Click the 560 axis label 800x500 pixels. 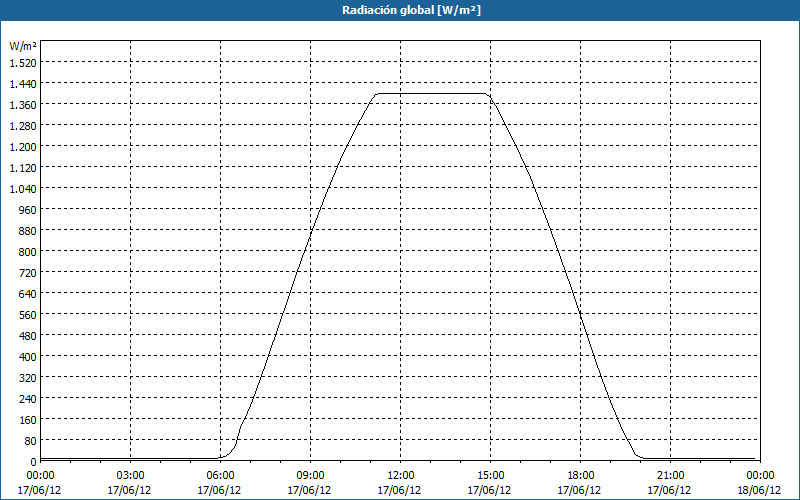28,315
